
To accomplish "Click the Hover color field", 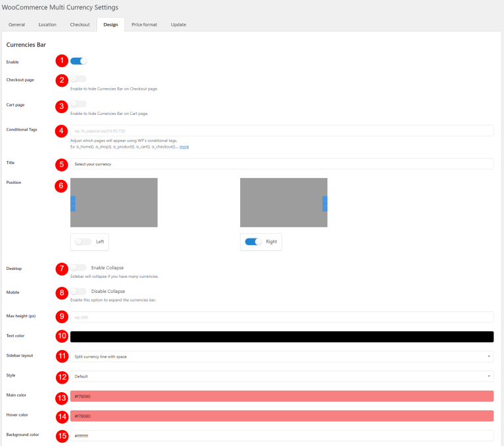I will pos(282,416).
